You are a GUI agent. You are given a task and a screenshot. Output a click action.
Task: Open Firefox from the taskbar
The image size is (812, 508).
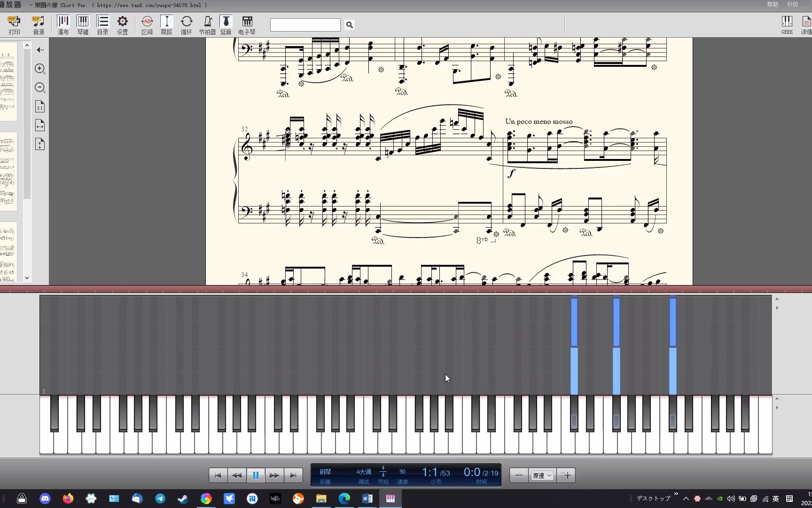pos(68,499)
